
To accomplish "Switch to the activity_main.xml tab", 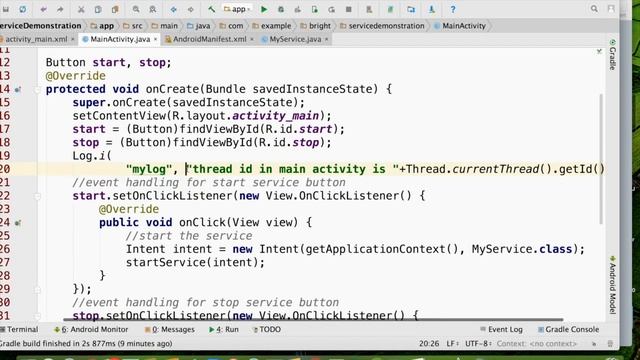I will [36, 39].
